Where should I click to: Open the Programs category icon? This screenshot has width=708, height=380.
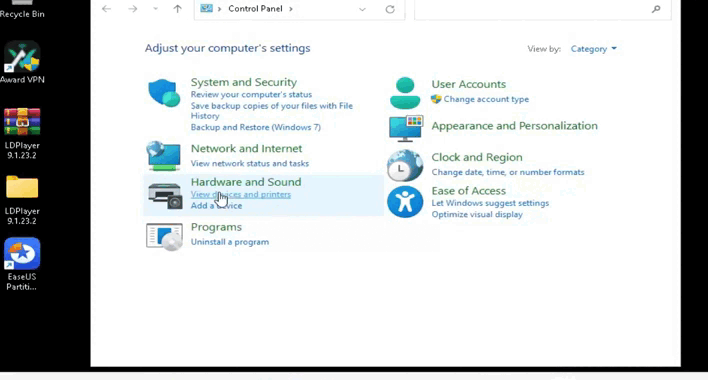point(164,236)
